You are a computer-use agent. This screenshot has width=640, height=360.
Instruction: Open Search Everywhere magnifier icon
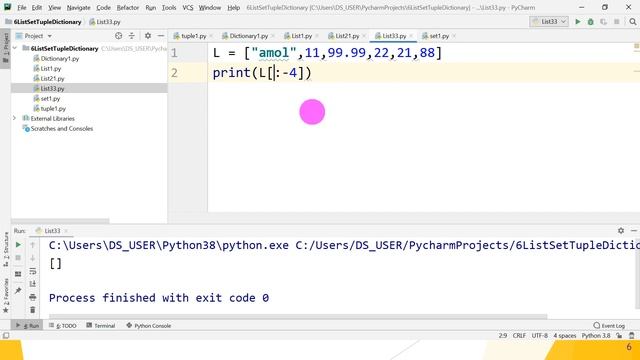point(633,22)
